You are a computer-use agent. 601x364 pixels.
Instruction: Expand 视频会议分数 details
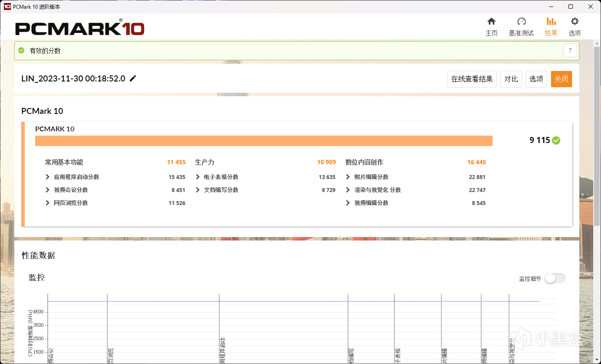tap(47, 190)
